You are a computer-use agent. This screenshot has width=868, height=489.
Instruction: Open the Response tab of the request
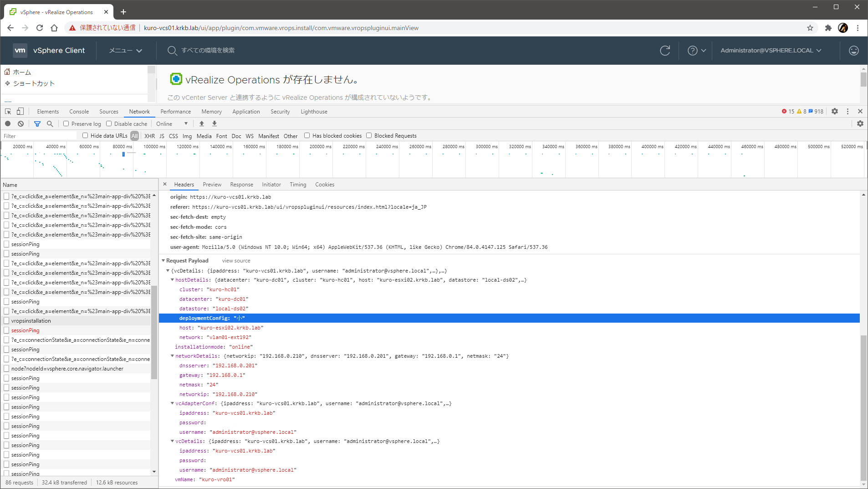pos(241,185)
